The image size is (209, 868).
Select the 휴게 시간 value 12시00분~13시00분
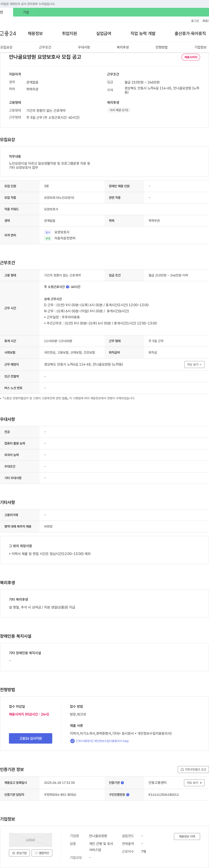[58, 341]
